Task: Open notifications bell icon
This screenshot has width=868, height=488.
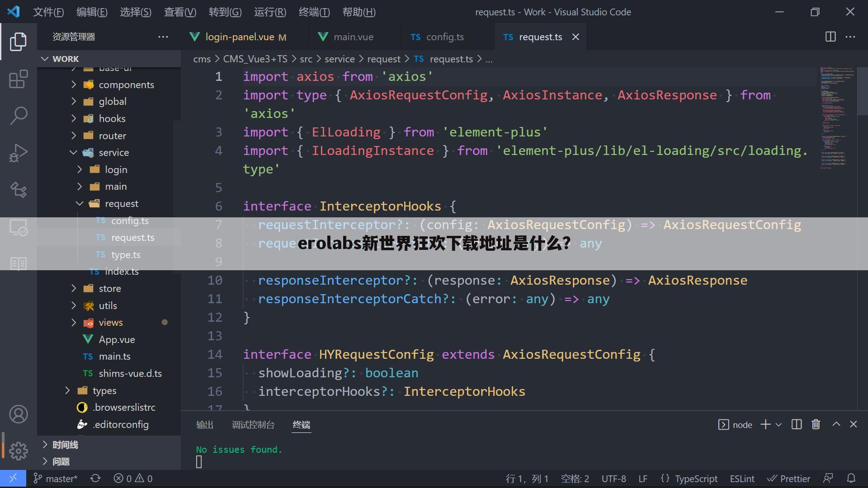Action: click(851, 479)
